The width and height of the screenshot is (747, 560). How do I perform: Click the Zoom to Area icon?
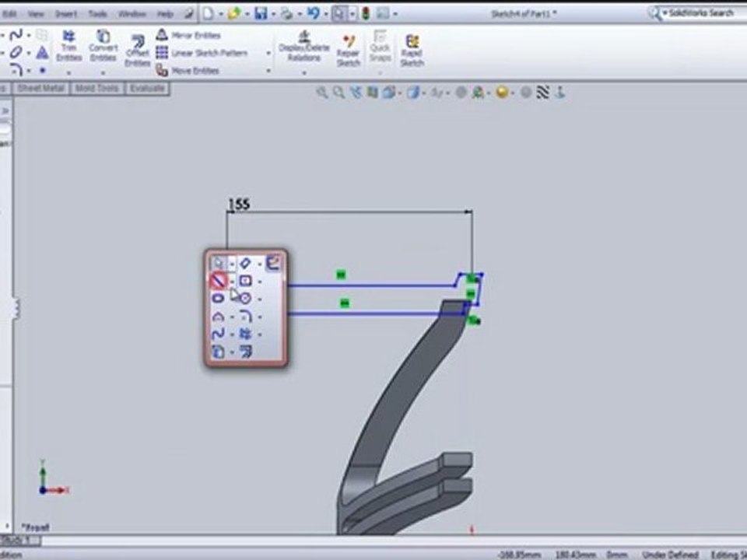pos(338,93)
